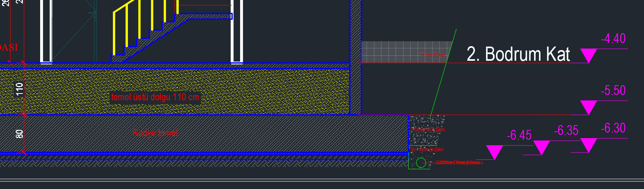Screen dimensions: 644x189
Task: Click the -5.50 elevation value
Action: click(x=613, y=91)
